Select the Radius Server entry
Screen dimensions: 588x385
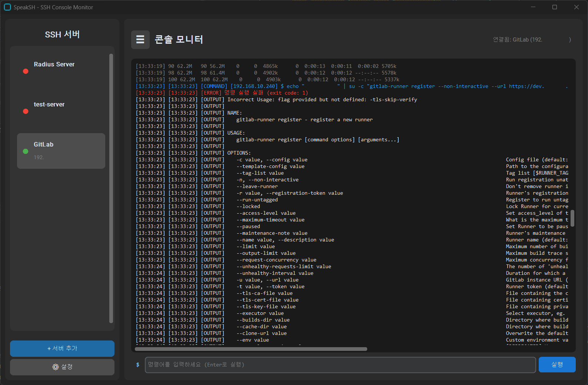pyautogui.click(x=61, y=71)
